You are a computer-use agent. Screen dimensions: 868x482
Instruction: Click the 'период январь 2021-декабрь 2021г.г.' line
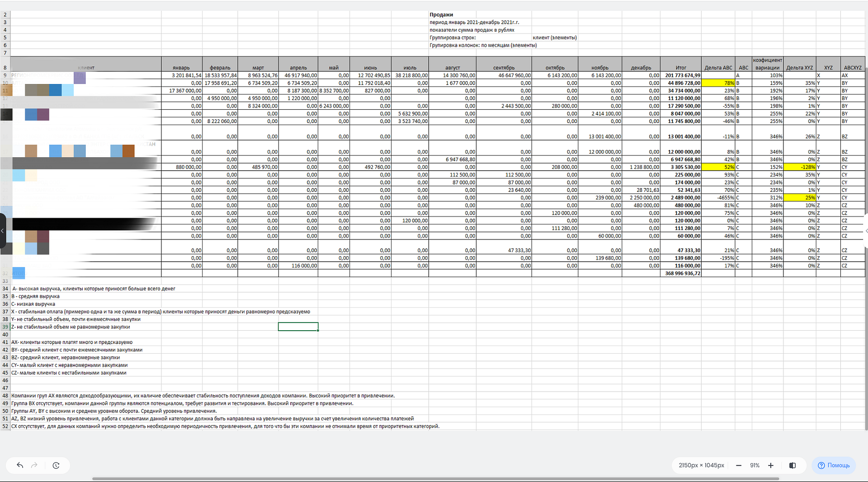(x=474, y=22)
